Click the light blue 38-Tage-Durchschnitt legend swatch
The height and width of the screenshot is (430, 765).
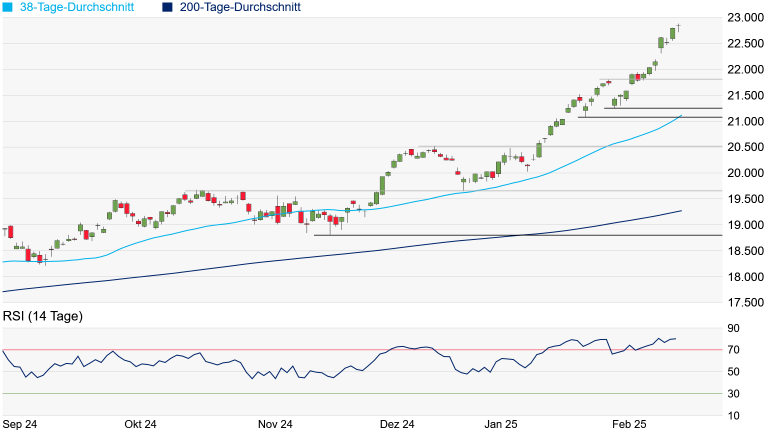pos(8,7)
